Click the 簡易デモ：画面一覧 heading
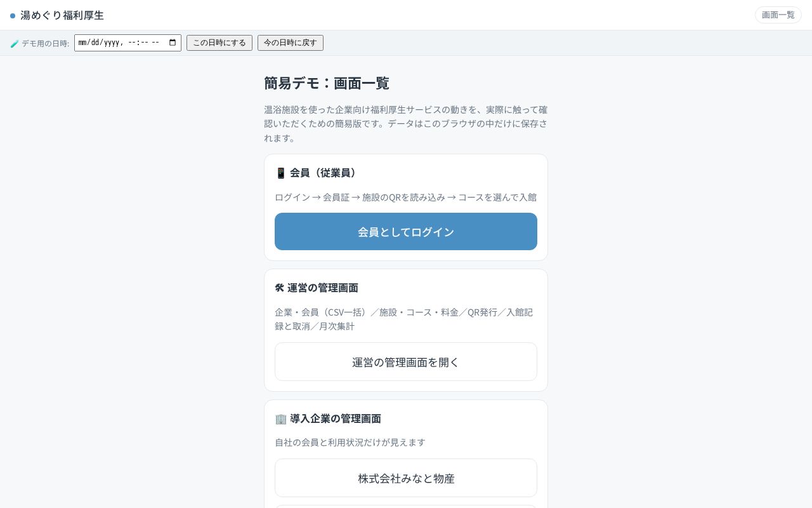The width and height of the screenshot is (812, 508). [x=327, y=83]
